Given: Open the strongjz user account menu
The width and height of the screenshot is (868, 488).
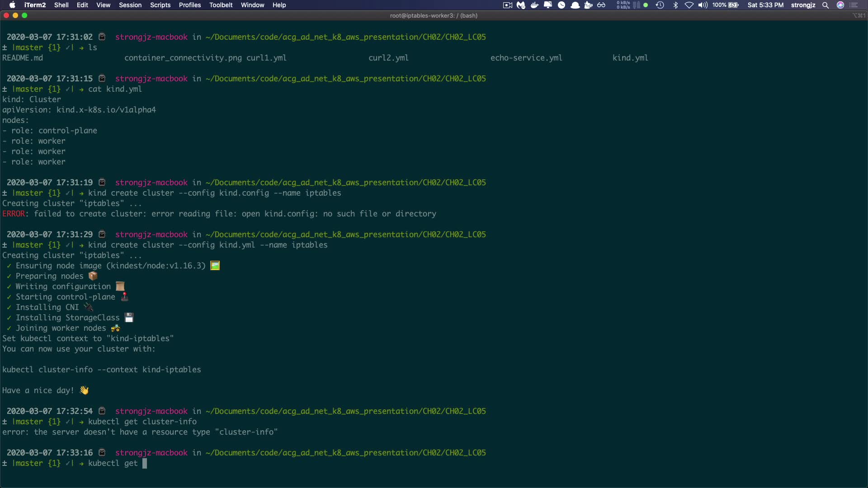Looking at the screenshot, I should (803, 5).
